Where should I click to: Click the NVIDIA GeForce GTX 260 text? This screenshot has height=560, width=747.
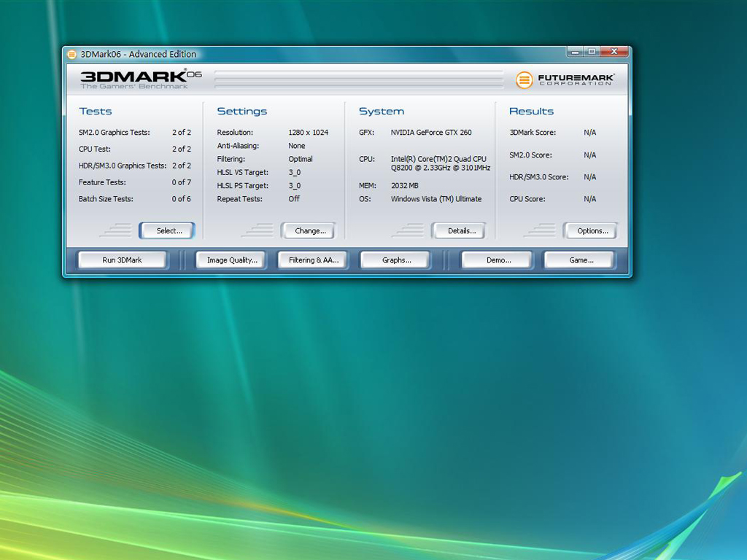pos(431,133)
